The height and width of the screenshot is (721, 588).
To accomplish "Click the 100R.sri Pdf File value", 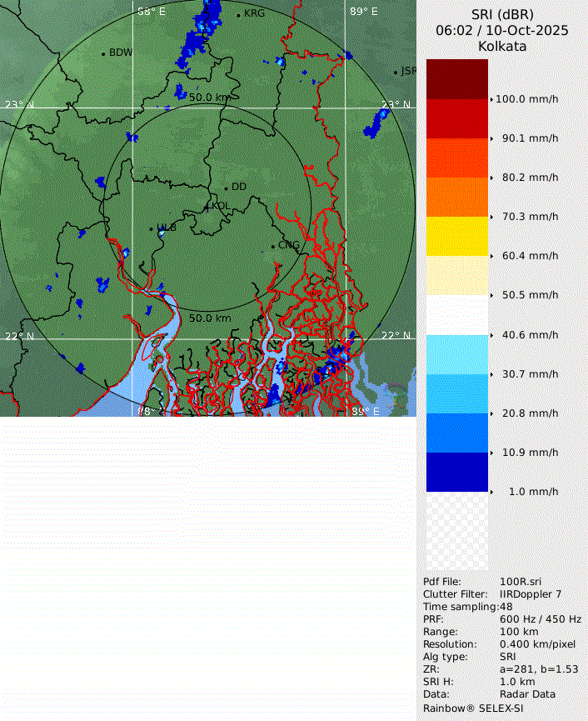I will [521, 581].
